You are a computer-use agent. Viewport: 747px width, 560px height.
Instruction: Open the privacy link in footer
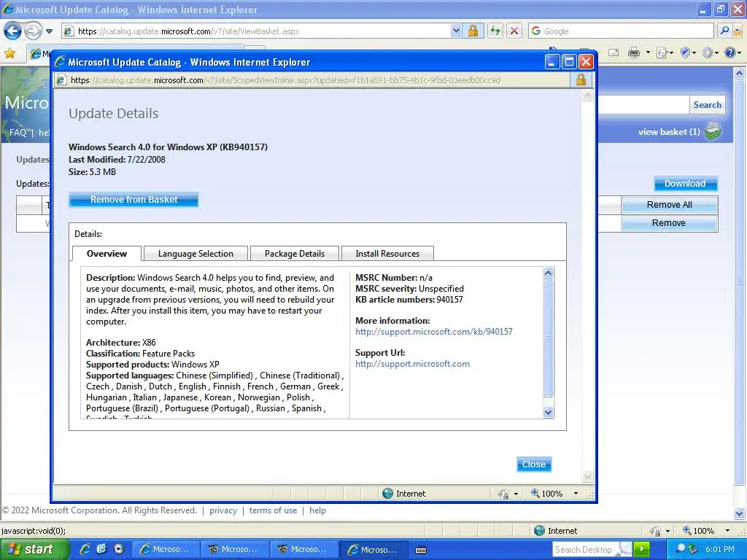[x=223, y=510]
